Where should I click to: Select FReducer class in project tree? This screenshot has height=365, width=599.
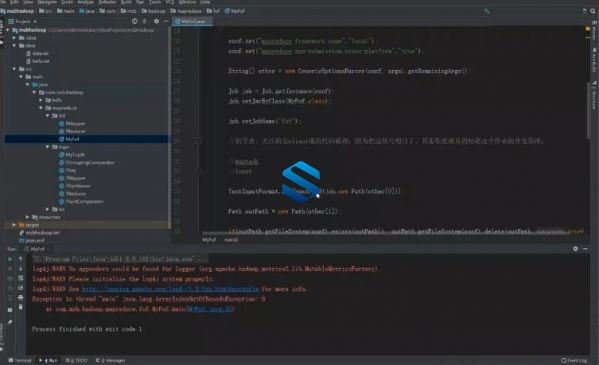[x=72, y=131]
